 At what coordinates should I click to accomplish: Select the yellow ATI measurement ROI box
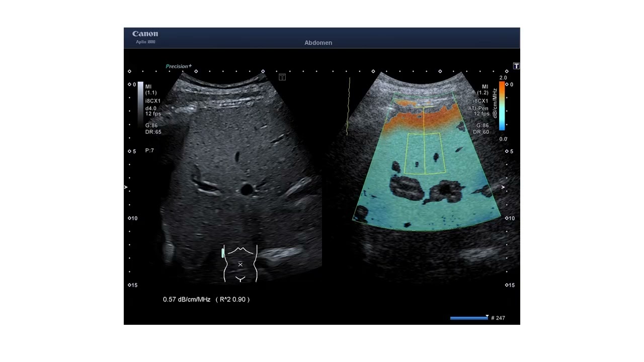425,153
